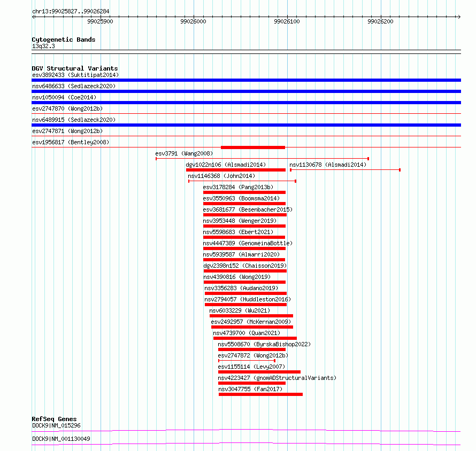
Task: Select the esv2747871 (Wong2012b) label
Action: tap(67, 131)
